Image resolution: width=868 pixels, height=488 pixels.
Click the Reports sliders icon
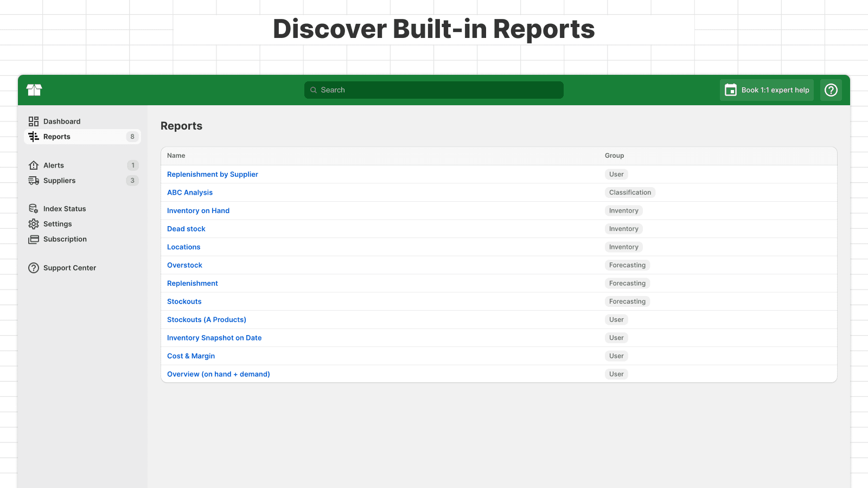34,136
